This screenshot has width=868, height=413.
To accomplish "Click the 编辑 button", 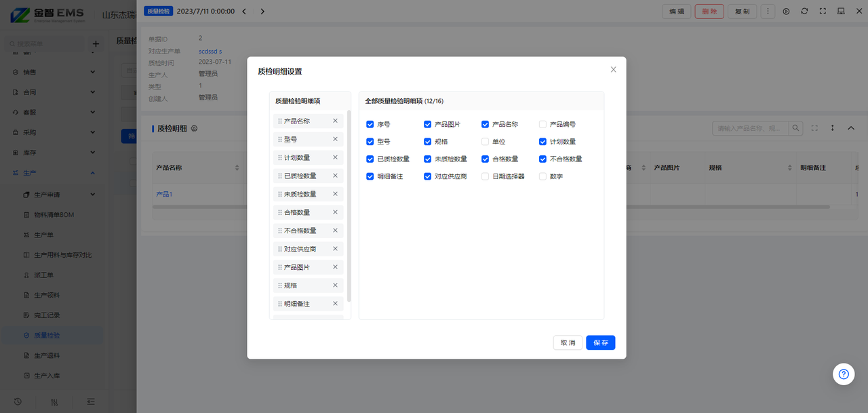I will pyautogui.click(x=677, y=12).
